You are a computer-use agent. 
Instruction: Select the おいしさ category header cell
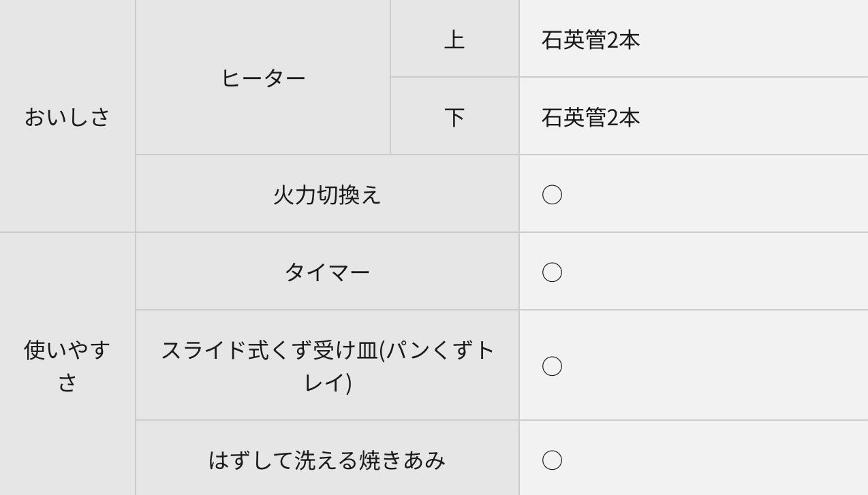pyautogui.click(x=67, y=117)
